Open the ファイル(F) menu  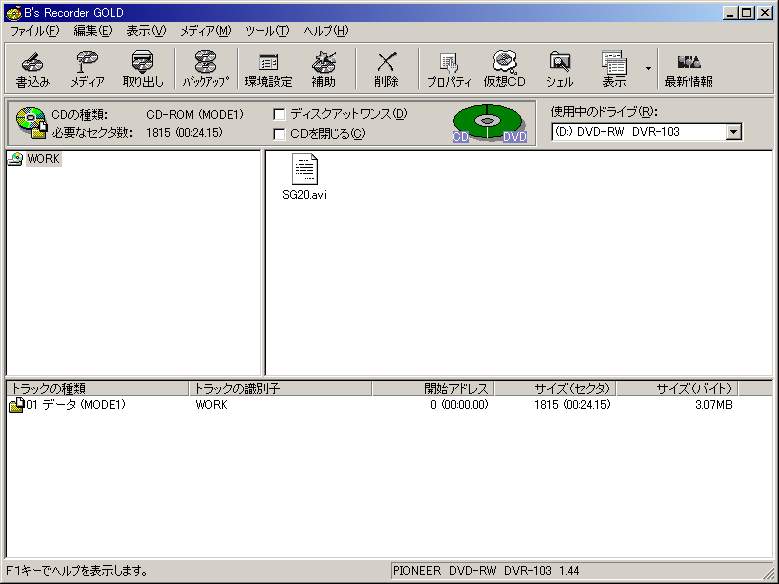(35, 31)
